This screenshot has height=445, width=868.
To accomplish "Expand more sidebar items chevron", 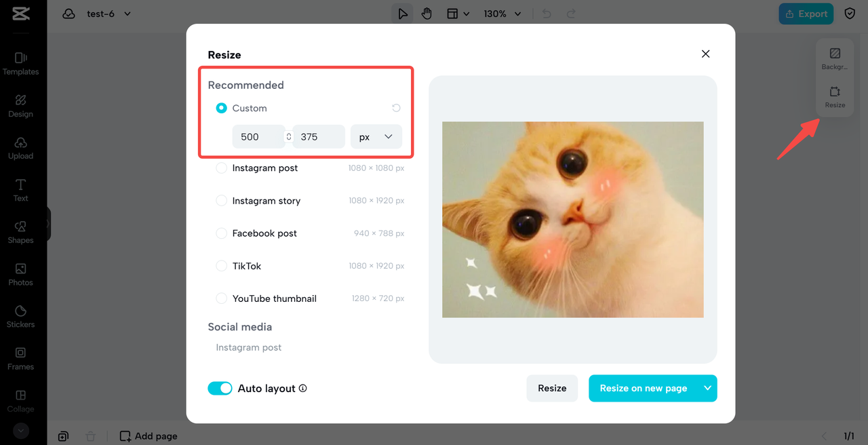I will [20, 430].
